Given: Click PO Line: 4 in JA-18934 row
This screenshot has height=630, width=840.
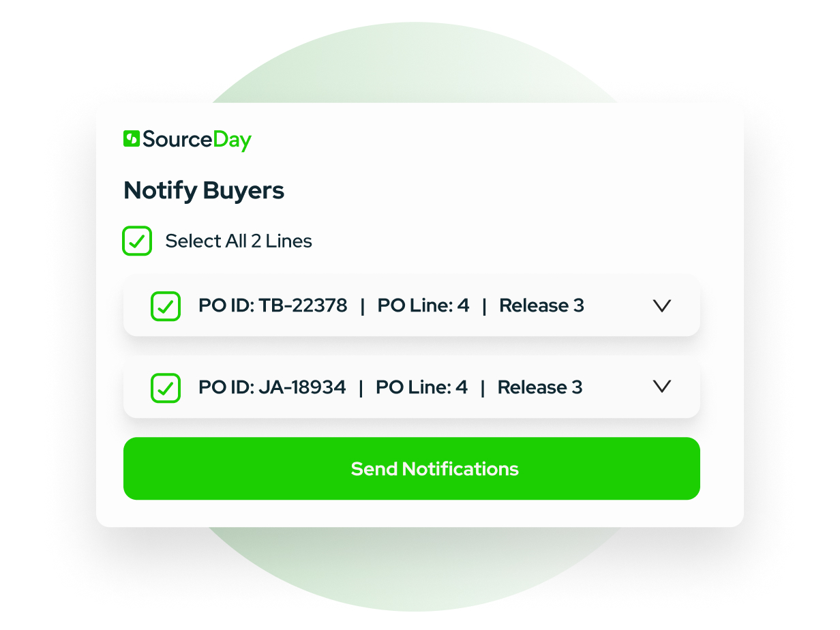Looking at the screenshot, I should coord(421,388).
